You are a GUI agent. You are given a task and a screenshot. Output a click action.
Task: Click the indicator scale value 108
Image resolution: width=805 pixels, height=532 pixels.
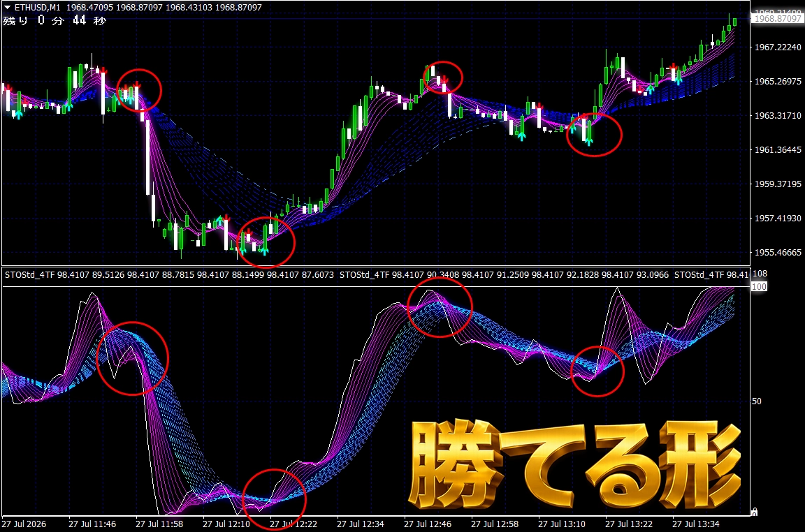coord(760,274)
